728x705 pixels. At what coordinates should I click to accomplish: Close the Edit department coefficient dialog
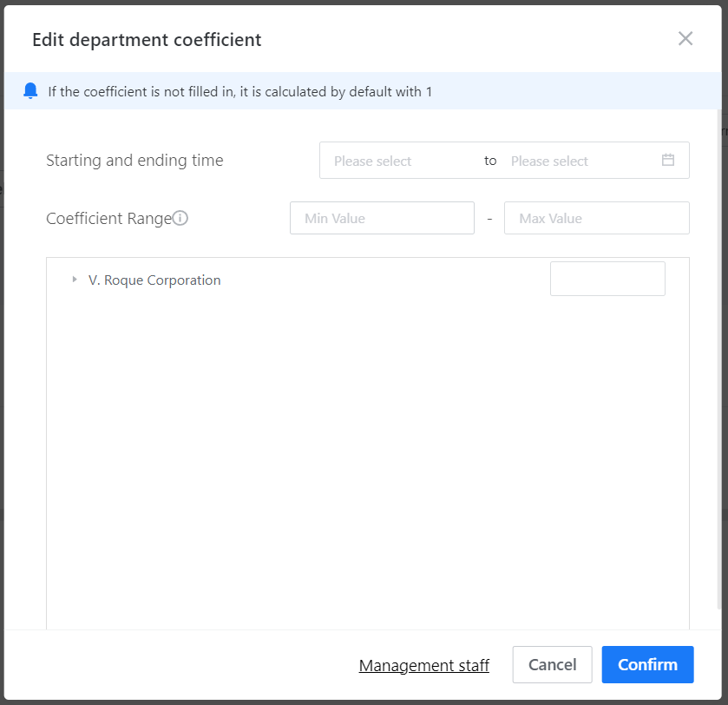[x=685, y=38]
